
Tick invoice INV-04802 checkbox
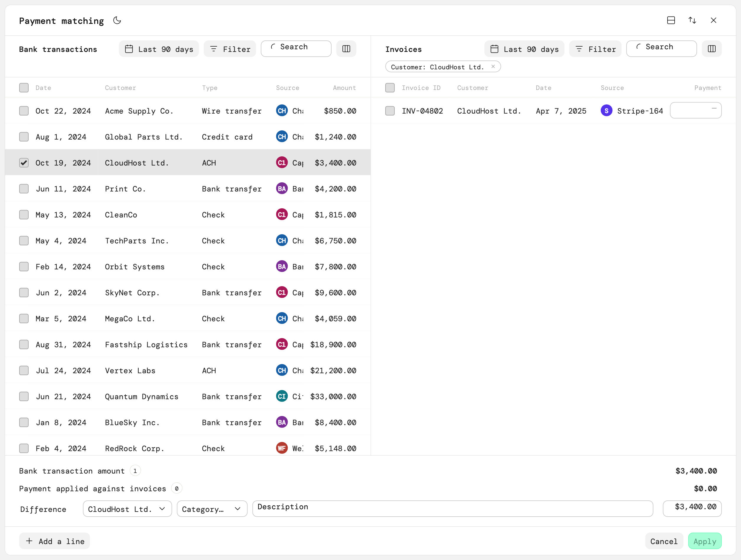[x=390, y=111]
